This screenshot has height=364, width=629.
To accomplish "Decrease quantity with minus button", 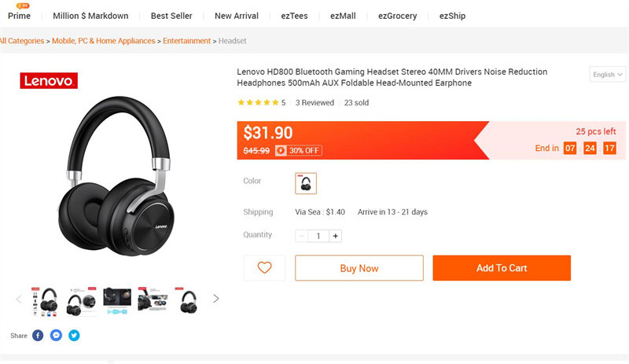I will [302, 236].
